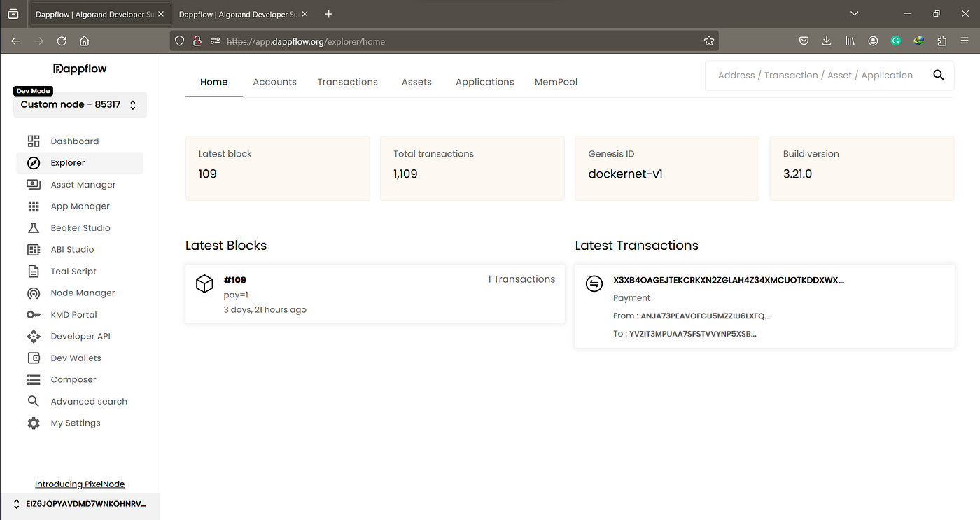Close the first Dappflow browser tab
Viewport: 980px width, 520px height.
click(x=161, y=14)
